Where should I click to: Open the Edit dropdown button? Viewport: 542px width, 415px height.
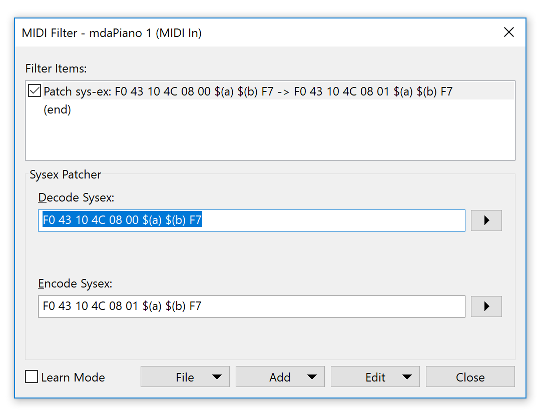[x=375, y=377]
